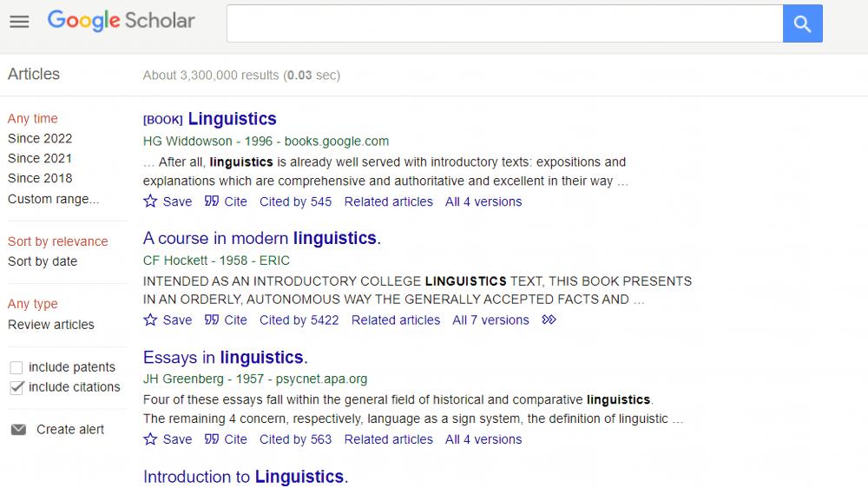Open the hamburger menu icon

(x=19, y=22)
